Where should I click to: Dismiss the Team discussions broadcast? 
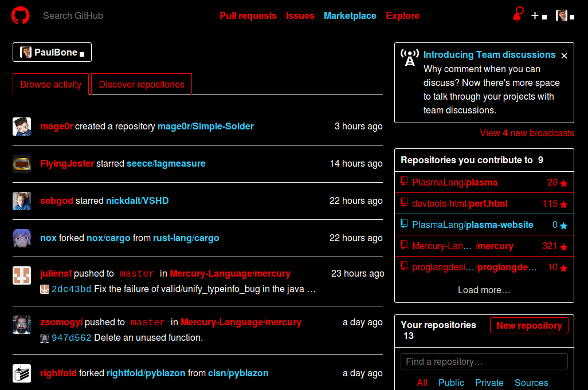564,56
